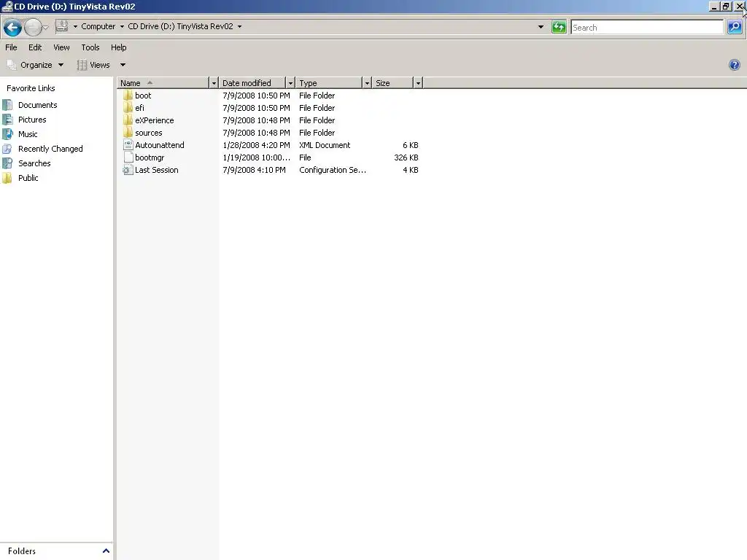Click the Music icon in Favorite Links
Image resolution: width=747 pixels, height=560 pixels.
pyautogui.click(x=7, y=134)
